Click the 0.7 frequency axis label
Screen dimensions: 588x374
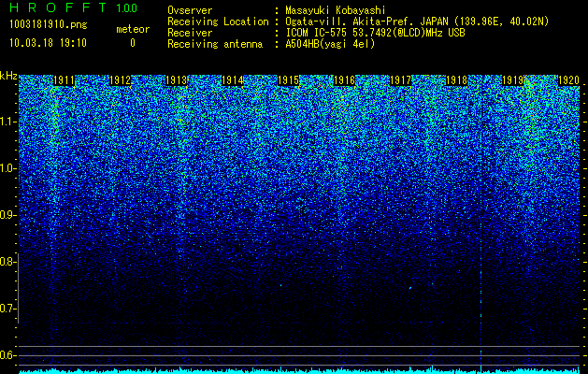(7, 309)
